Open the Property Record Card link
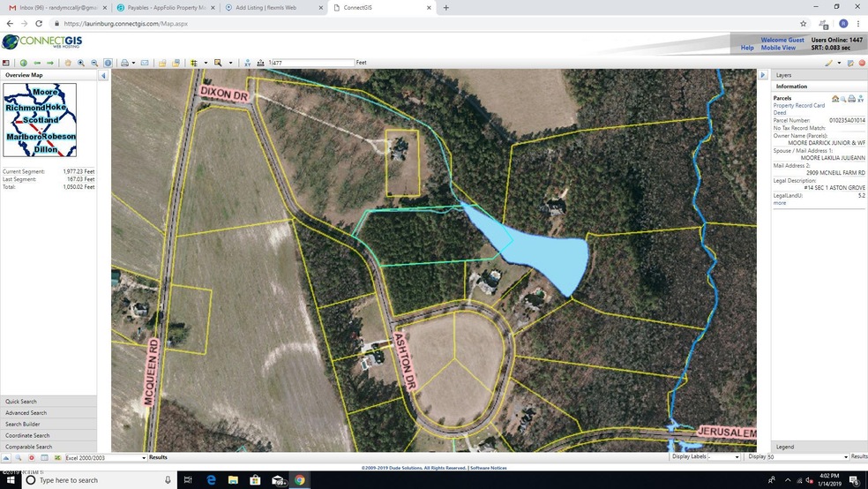Viewport: 868px width, 489px height. click(x=799, y=105)
